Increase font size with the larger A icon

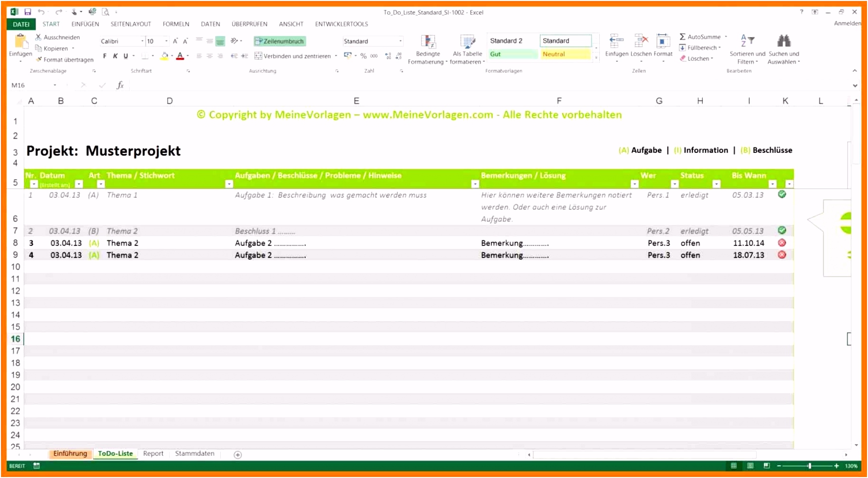[x=175, y=41]
